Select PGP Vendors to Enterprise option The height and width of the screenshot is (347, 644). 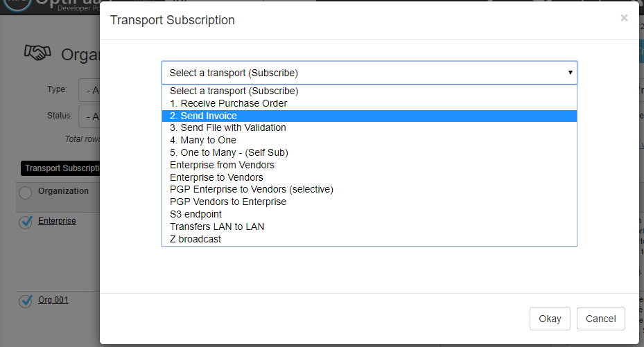[227, 202]
